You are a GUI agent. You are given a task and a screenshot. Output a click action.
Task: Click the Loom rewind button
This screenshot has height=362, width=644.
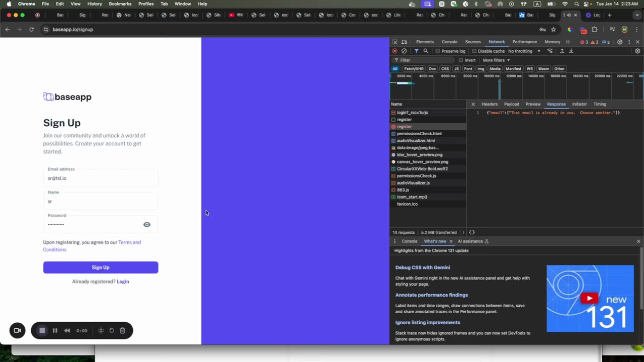(x=67, y=330)
